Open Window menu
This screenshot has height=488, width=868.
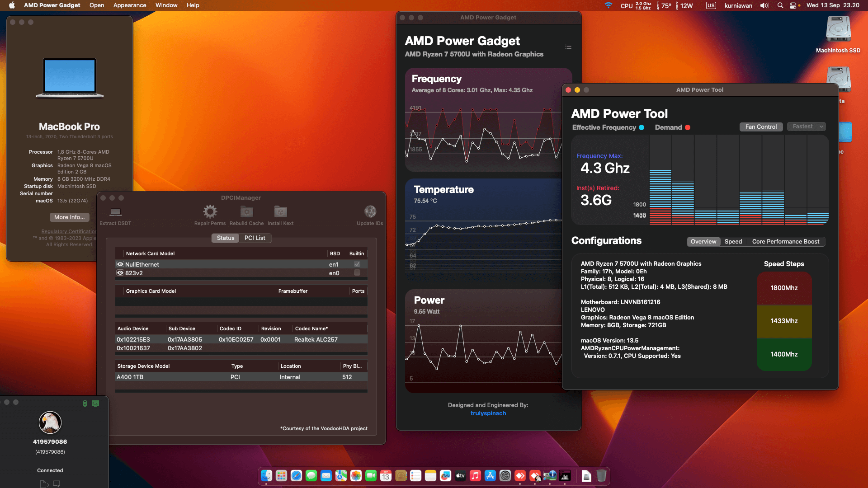click(166, 5)
